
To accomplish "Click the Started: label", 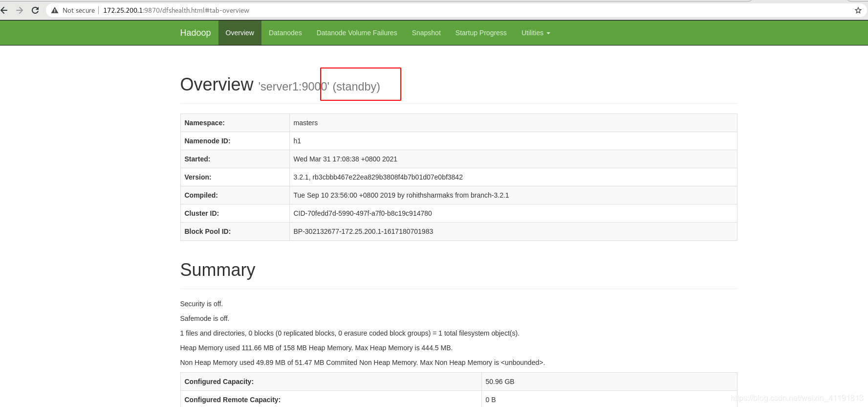I will 197,159.
